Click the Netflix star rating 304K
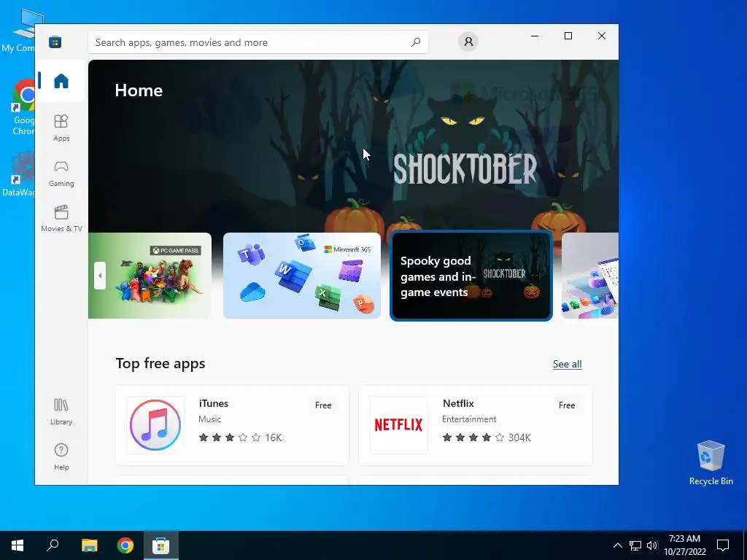 coord(487,437)
